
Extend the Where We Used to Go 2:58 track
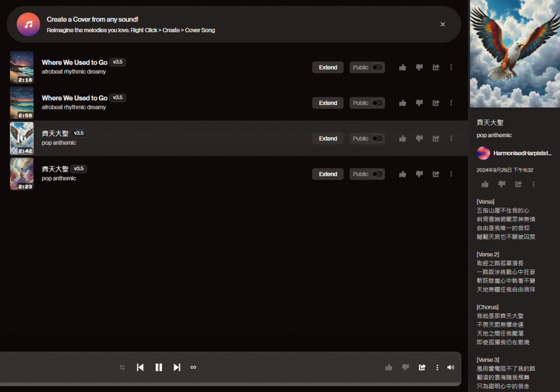click(x=328, y=103)
